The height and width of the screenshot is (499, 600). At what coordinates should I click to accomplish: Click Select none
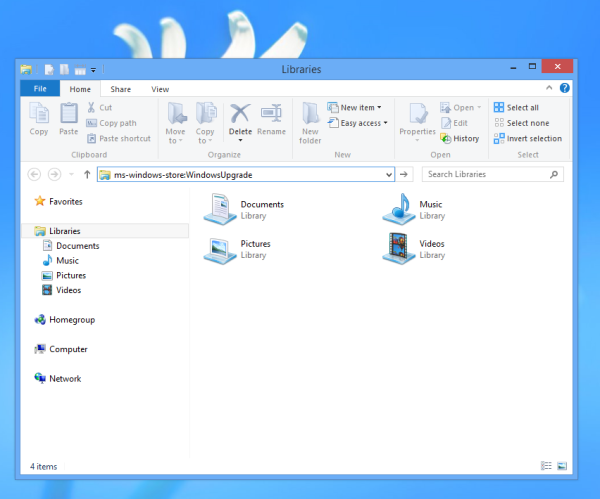[x=522, y=123]
